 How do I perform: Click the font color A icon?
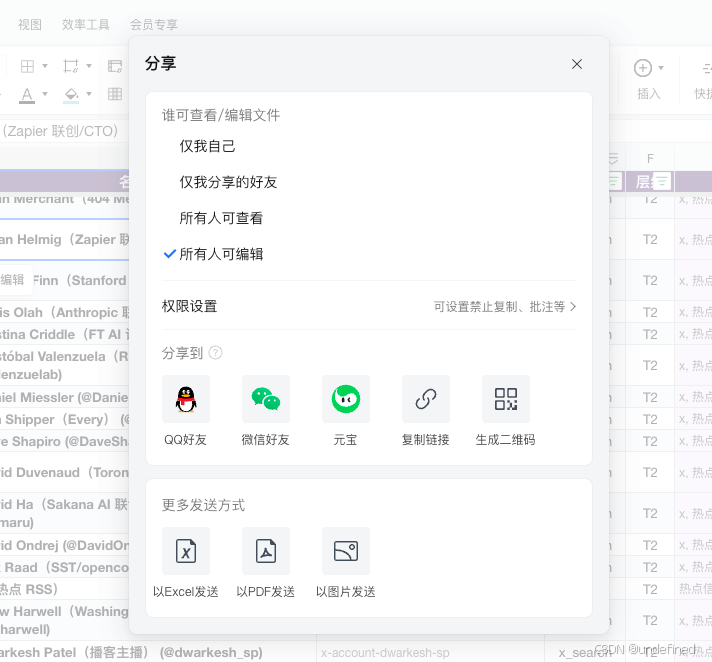point(27,95)
